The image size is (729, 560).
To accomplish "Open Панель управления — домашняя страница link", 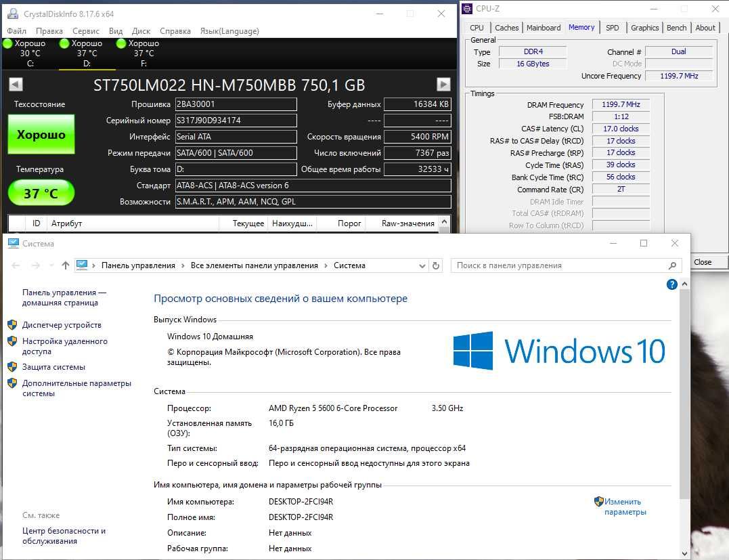I will tap(64, 298).
